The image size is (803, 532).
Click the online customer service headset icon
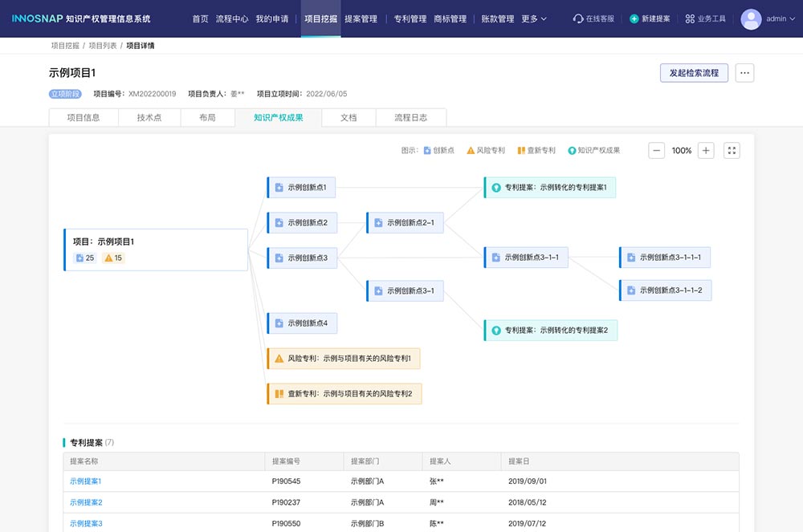click(x=578, y=18)
